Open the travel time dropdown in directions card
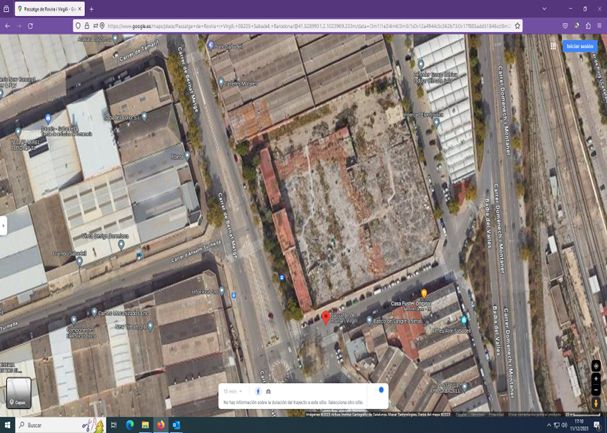This screenshot has width=607, height=433. (x=233, y=391)
